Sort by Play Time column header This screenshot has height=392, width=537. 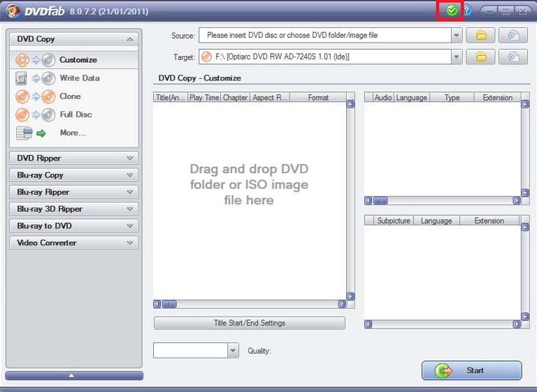coord(204,98)
